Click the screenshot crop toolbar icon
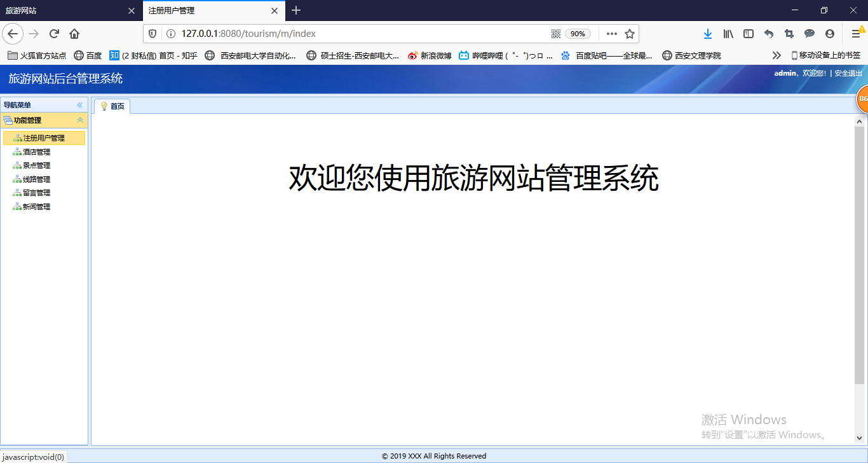 [789, 34]
